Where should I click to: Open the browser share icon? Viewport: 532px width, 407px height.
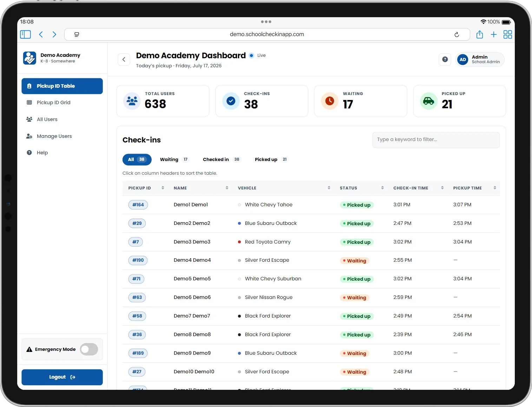tap(480, 34)
